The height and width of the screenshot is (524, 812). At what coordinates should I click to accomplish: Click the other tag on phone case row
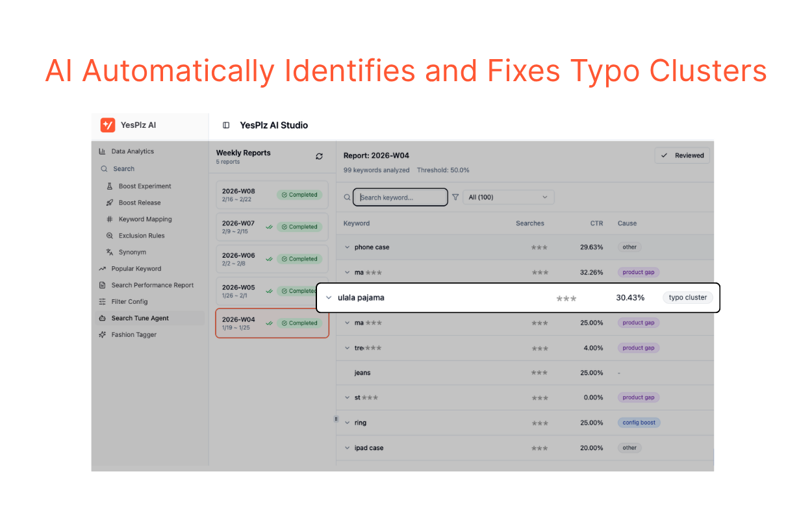(x=629, y=247)
